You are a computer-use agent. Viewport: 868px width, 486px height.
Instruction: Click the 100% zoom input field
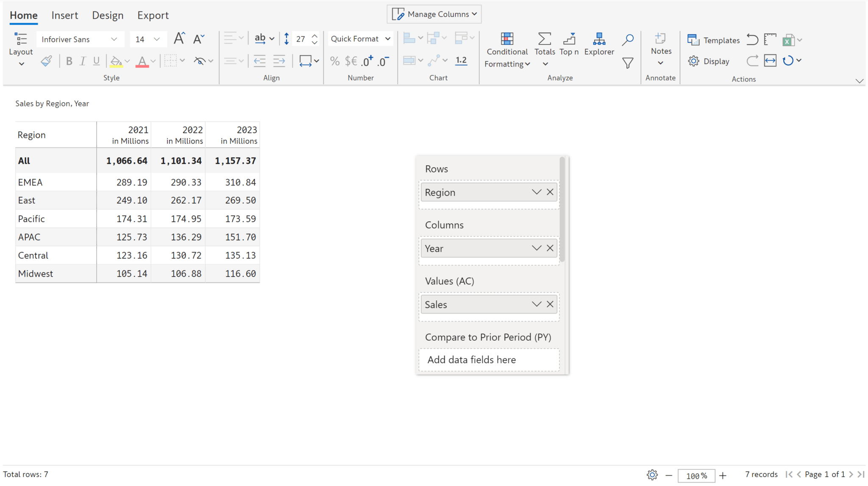[x=697, y=475]
